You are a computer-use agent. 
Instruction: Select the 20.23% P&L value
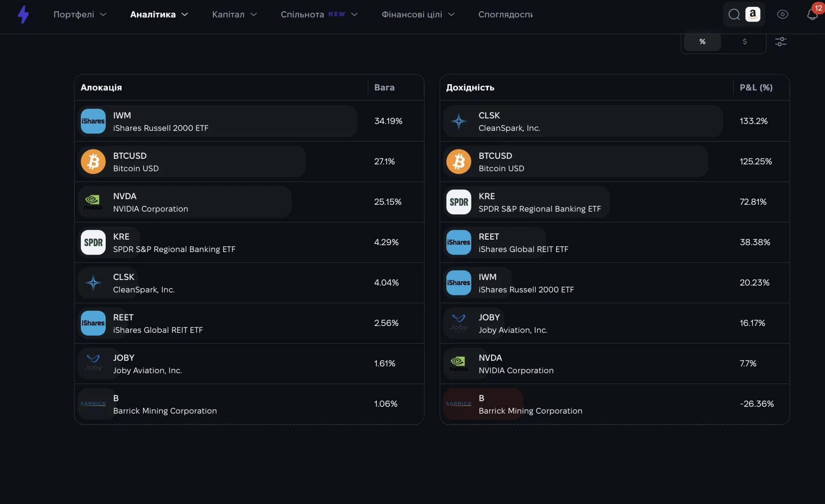tap(754, 282)
